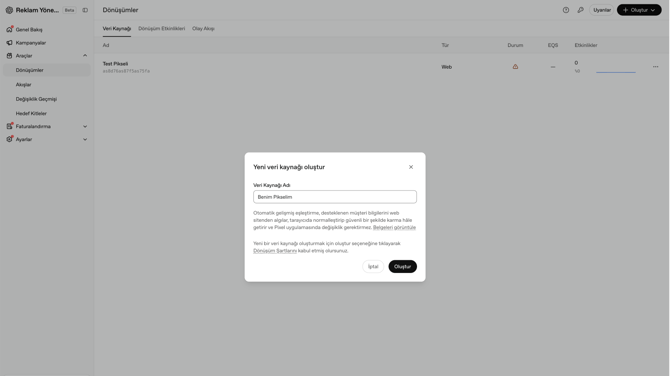Open the help icon in the top bar
670x376 pixels.
pyautogui.click(x=566, y=10)
